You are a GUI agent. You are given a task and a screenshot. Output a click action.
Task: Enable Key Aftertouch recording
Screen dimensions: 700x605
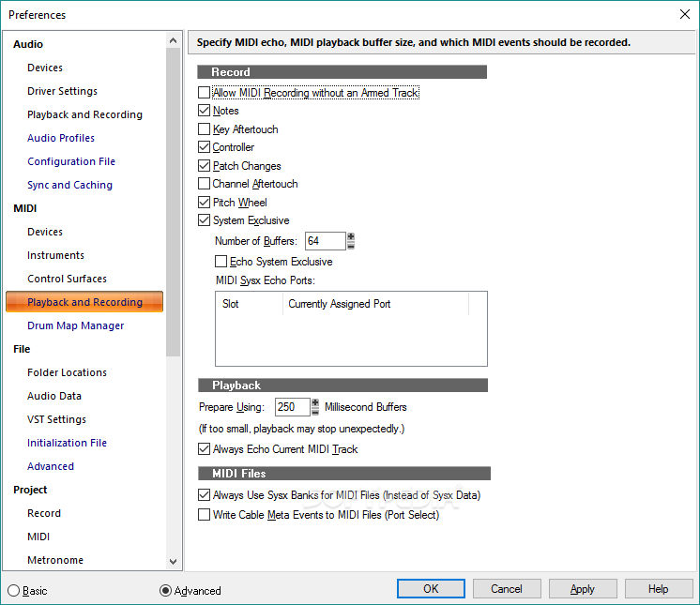[x=204, y=129]
